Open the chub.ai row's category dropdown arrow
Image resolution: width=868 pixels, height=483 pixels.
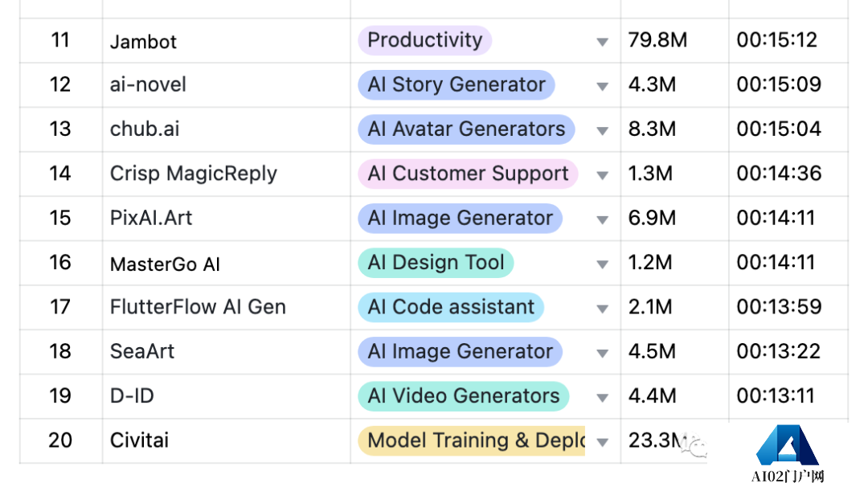point(602,130)
